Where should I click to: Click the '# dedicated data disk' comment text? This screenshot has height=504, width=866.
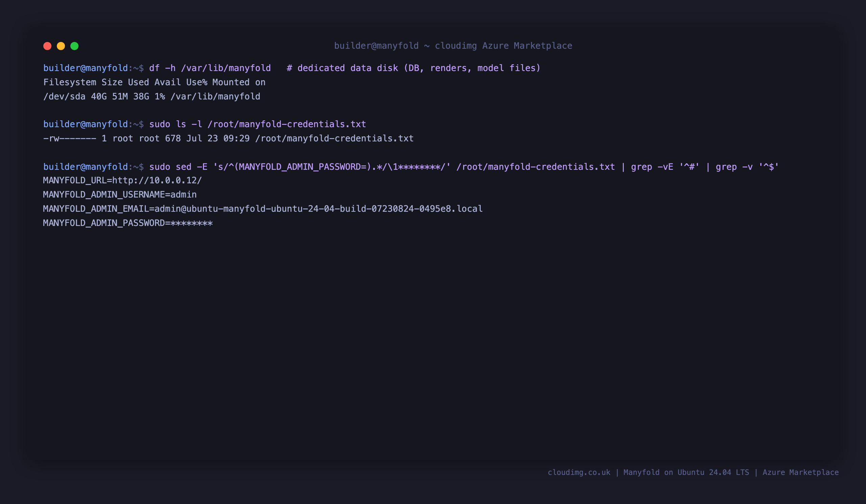click(x=413, y=68)
